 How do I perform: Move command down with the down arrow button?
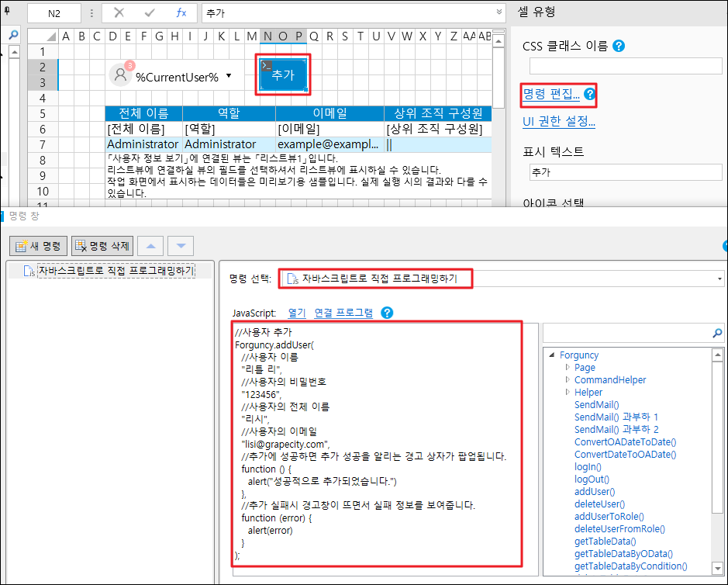(181, 246)
